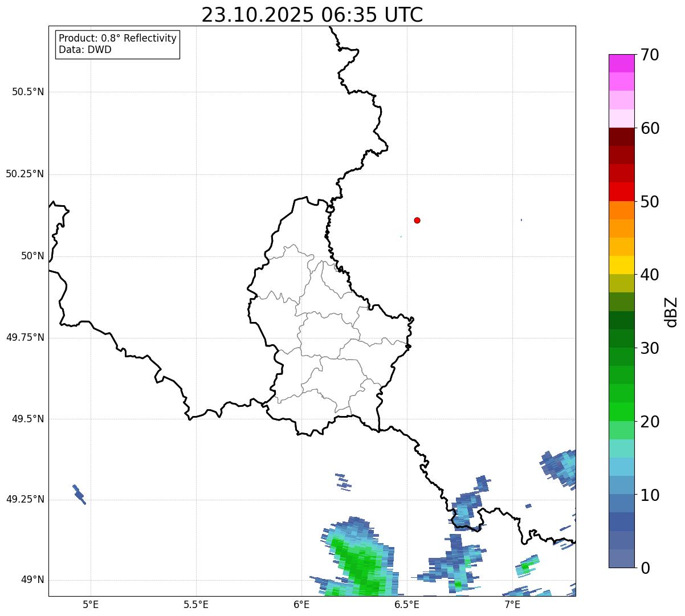Click the "5.5°E" longitude label
The height and width of the screenshot is (616, 685).
(196, 605)
